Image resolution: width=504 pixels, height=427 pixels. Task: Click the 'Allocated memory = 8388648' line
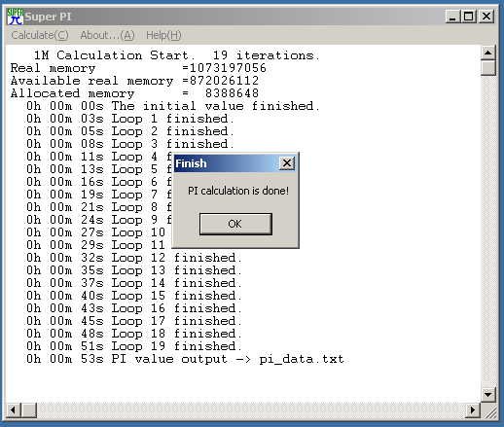point(134,93)
